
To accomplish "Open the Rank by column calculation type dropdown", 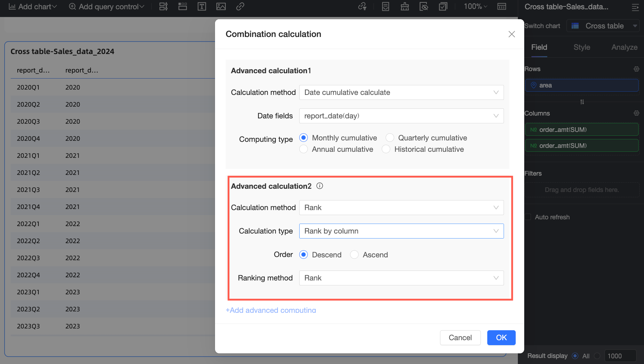I will click(401, 231).
